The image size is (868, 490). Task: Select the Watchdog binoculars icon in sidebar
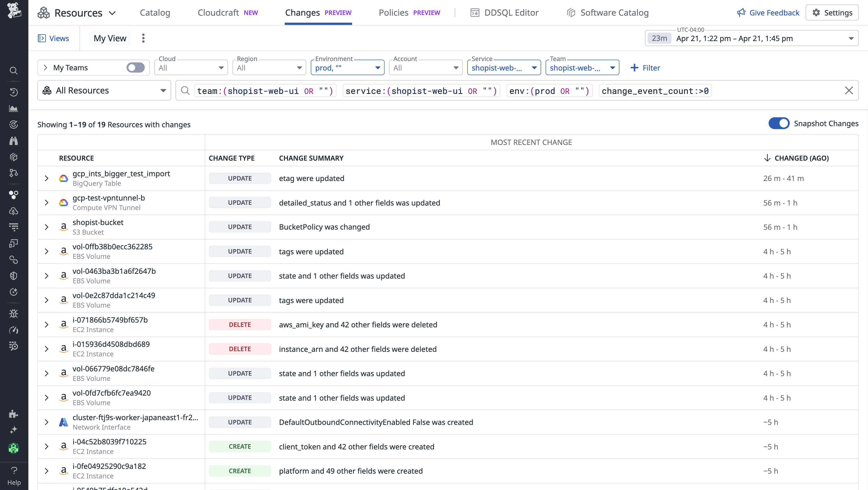click(13, 141)
